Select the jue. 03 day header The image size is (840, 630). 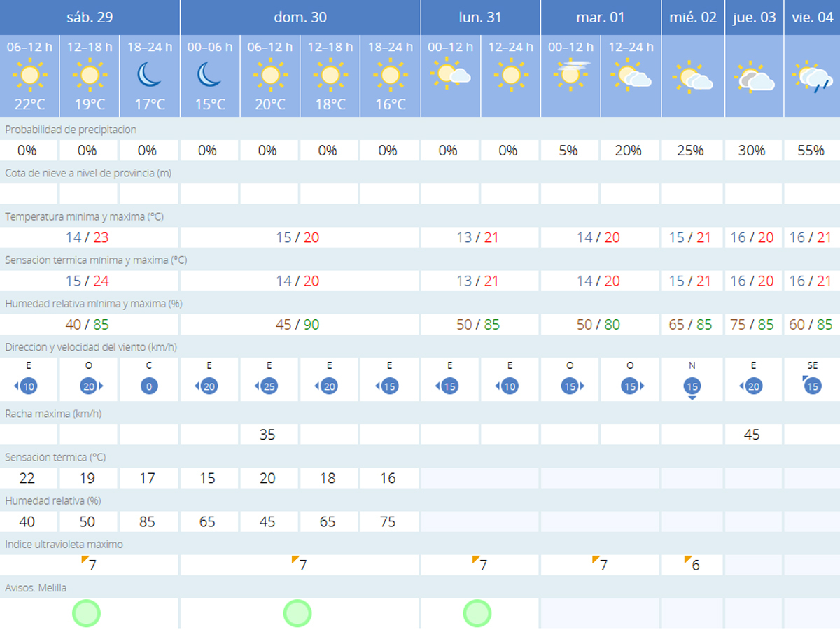[755, 17]
